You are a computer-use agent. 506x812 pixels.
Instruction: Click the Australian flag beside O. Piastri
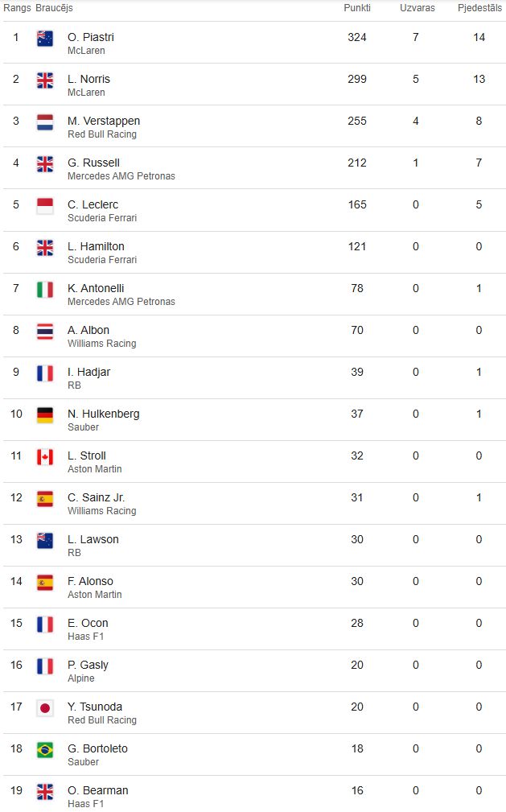45,39
